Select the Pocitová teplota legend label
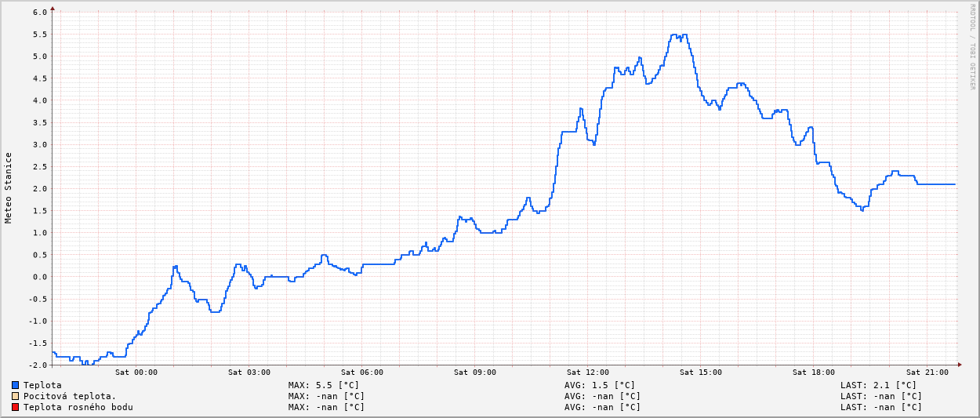Screen dimensions: 980x418 (x=70, y=396)
